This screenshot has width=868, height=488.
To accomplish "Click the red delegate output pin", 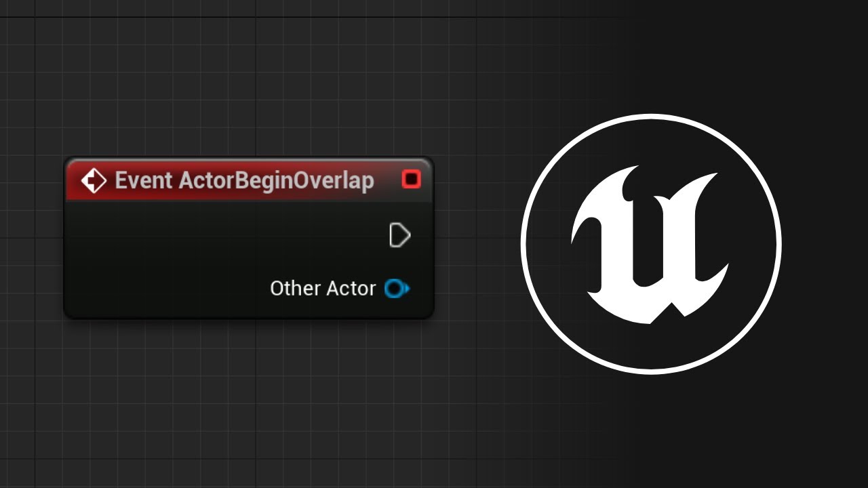I will (x=411, y=180).
